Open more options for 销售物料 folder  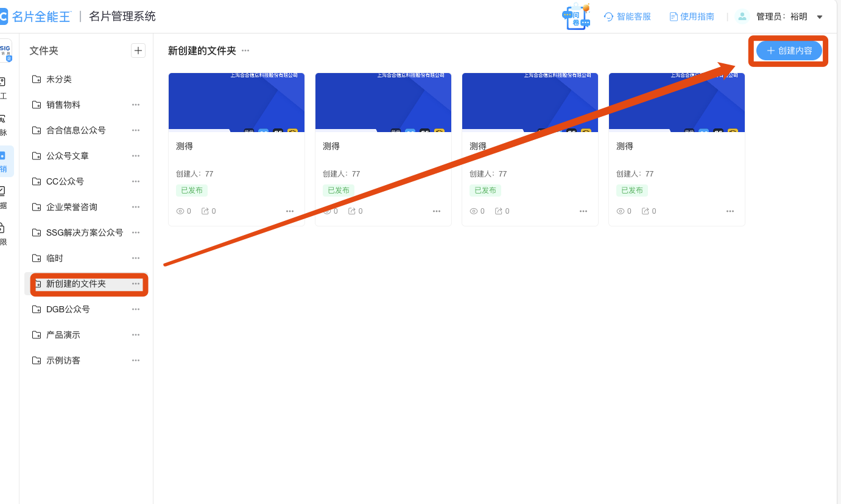coord(136,105)
